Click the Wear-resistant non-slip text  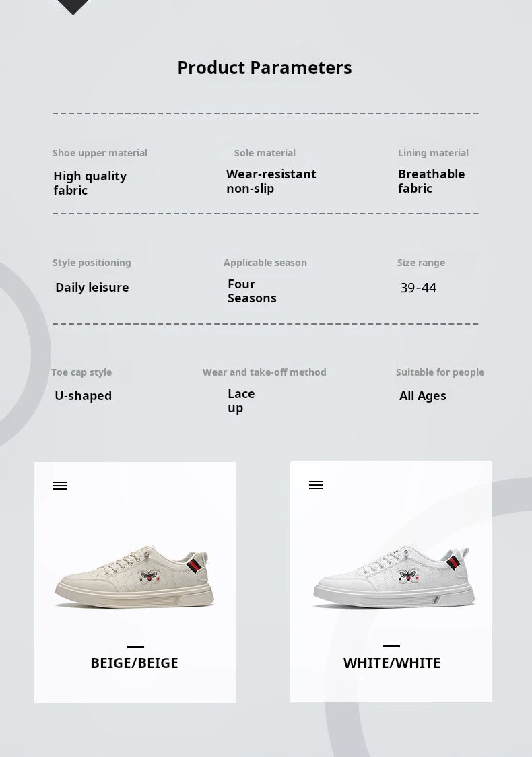[x=271, y=181]
